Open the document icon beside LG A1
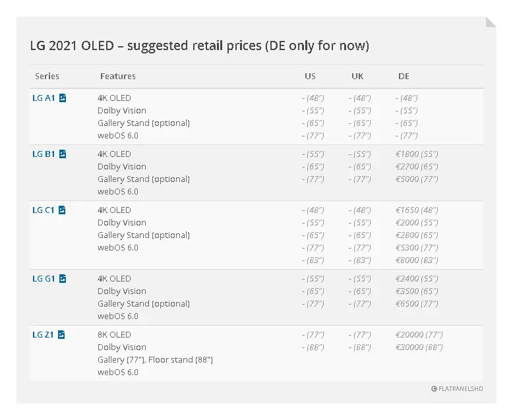Image resolution: width=513 pixels, height=420 pixels. pos(63,98)
